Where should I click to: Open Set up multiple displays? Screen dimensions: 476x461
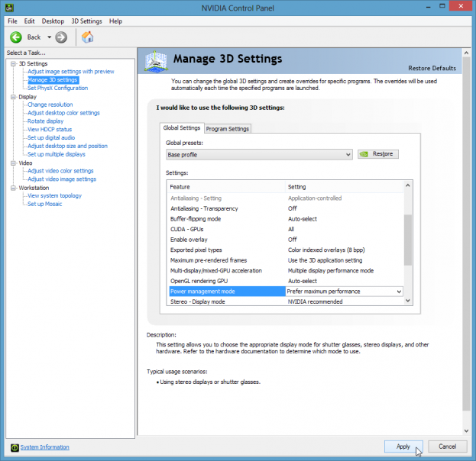[x=57, y=154]
